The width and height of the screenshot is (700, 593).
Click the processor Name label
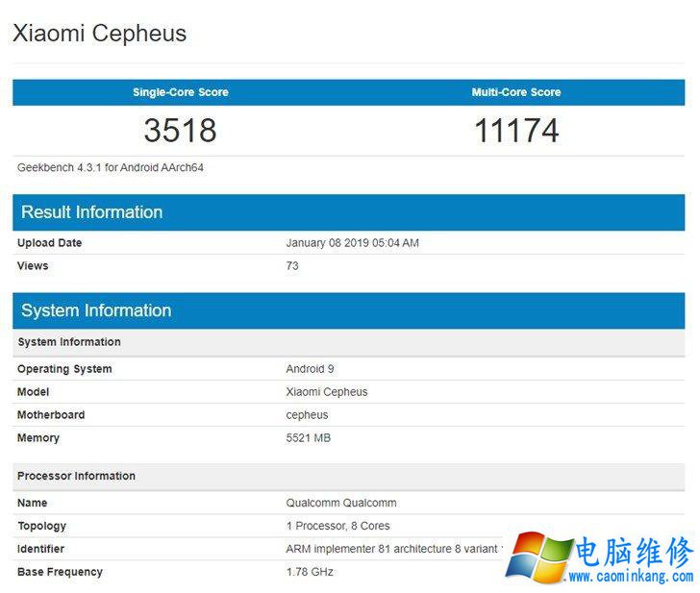pyautogui.click(x=32, y=503)
